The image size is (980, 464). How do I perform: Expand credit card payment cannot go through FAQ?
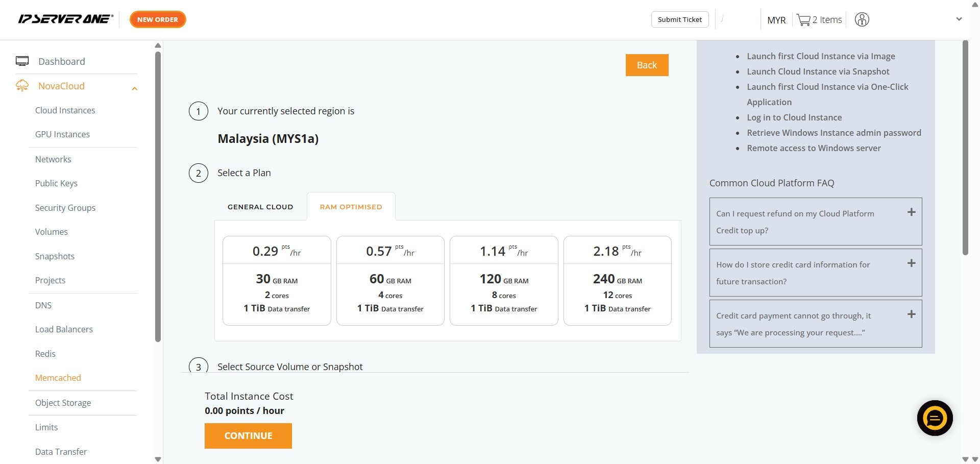tap(911, 314)
